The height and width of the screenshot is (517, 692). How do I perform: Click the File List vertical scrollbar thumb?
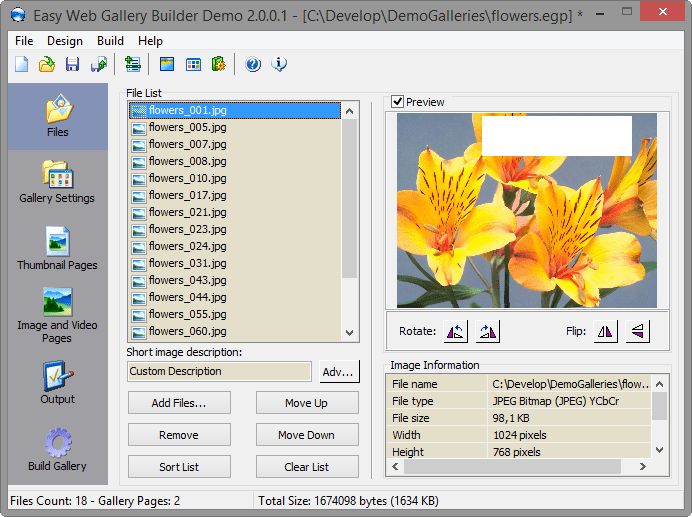[350, 199]
